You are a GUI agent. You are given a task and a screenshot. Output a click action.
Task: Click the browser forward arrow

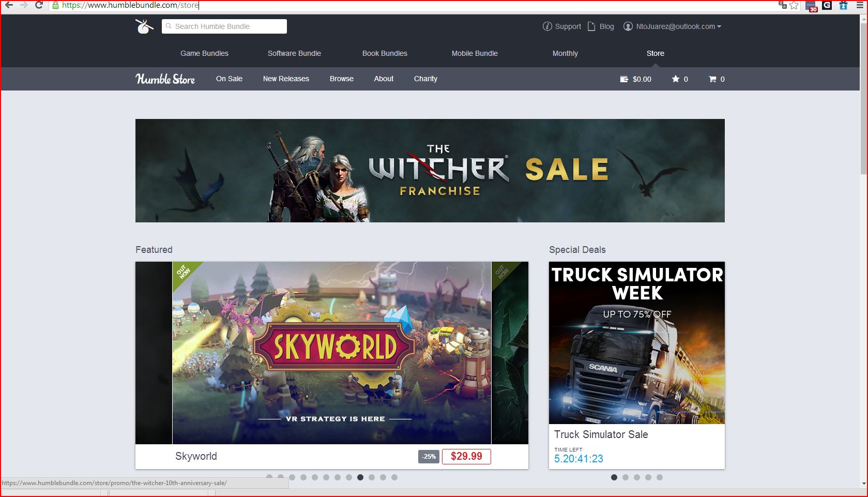[x=24, y=5]
